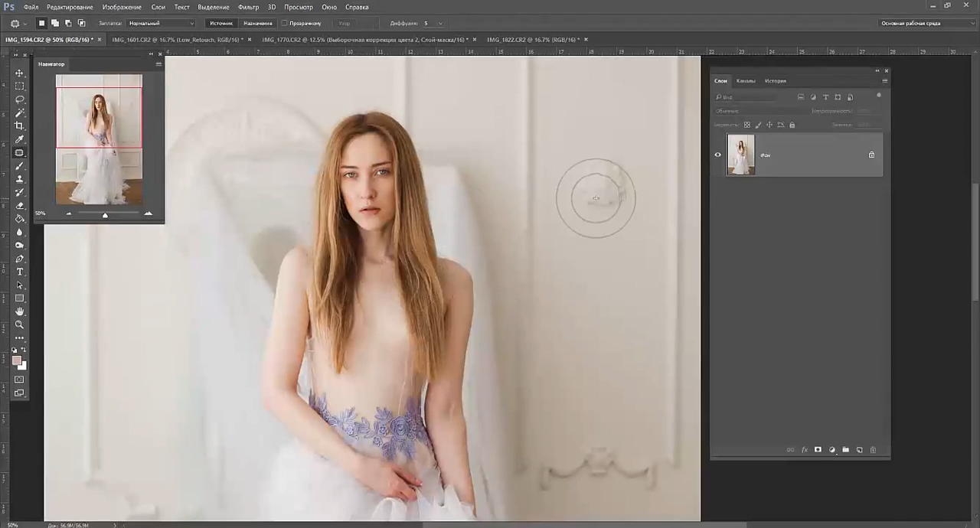Open the tool preset picker arrow

[25, 23]
